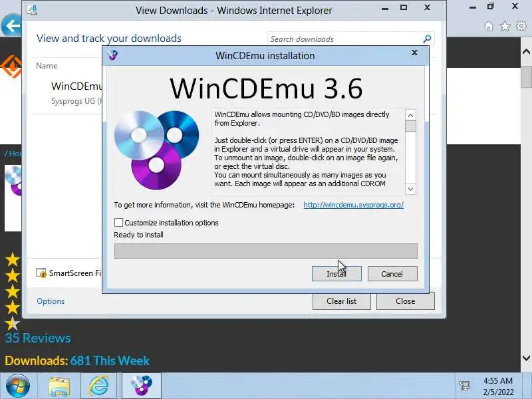Click the browser page scrollbar thumb
Viewport: 532px width, 399px height.
click(526, 77)
